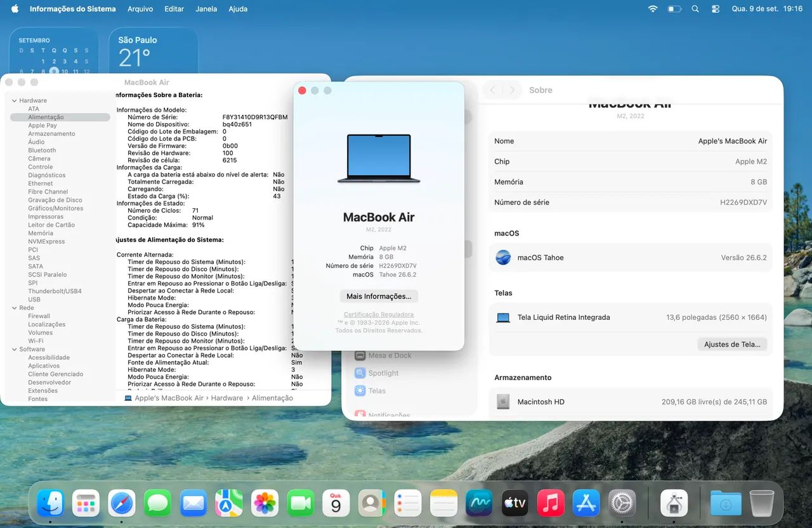Open the Ajuda menu

coord(238,9)
